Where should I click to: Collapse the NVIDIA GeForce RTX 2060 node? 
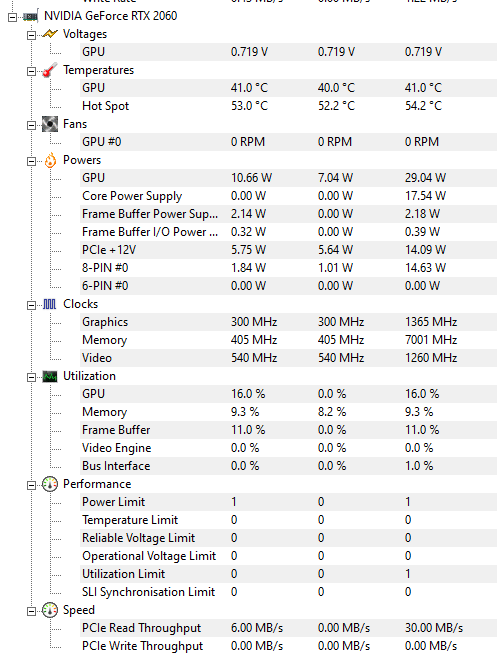[13, 17]
